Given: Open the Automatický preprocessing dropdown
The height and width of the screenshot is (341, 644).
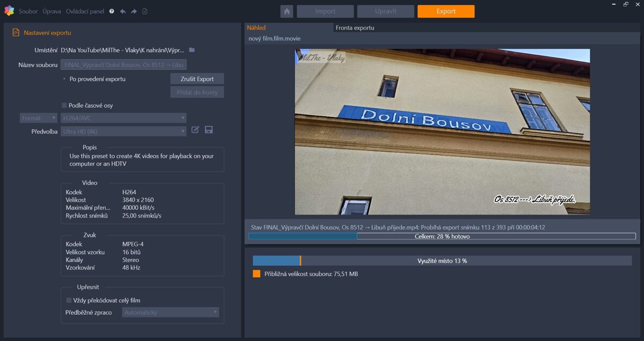Looking at the screenshot, I should tap(171, 312).
